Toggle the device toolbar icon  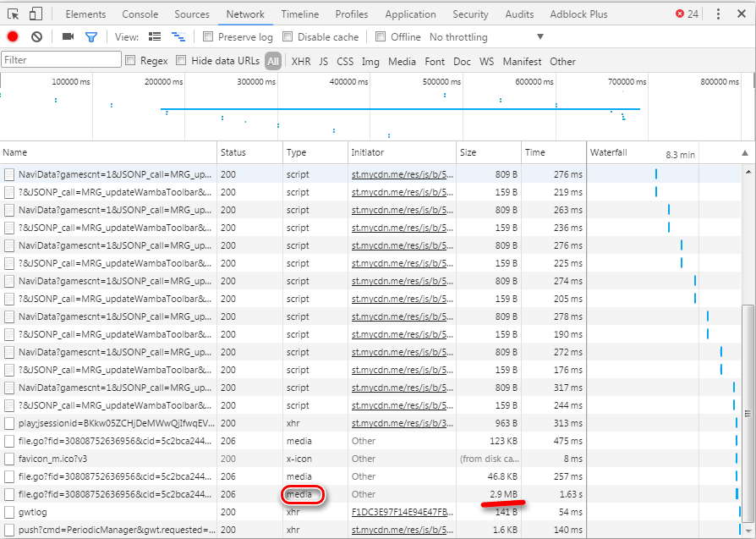[x=36, y=14]
